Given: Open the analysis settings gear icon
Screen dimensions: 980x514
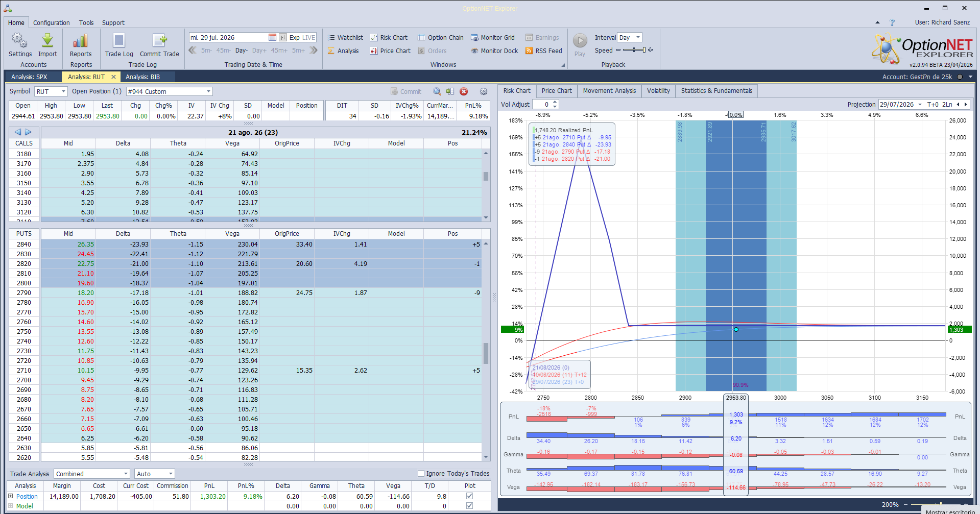Looking at the screenshot, I should 484,91.
